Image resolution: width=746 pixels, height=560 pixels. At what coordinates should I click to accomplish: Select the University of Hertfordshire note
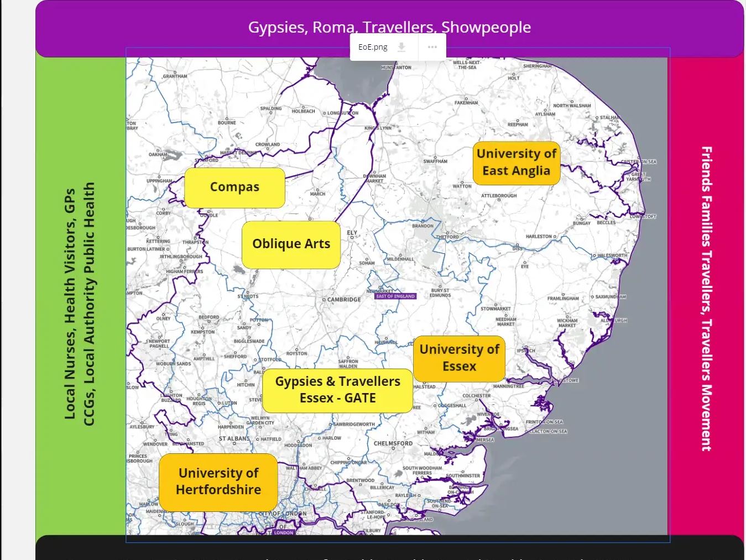click(218, 482)
